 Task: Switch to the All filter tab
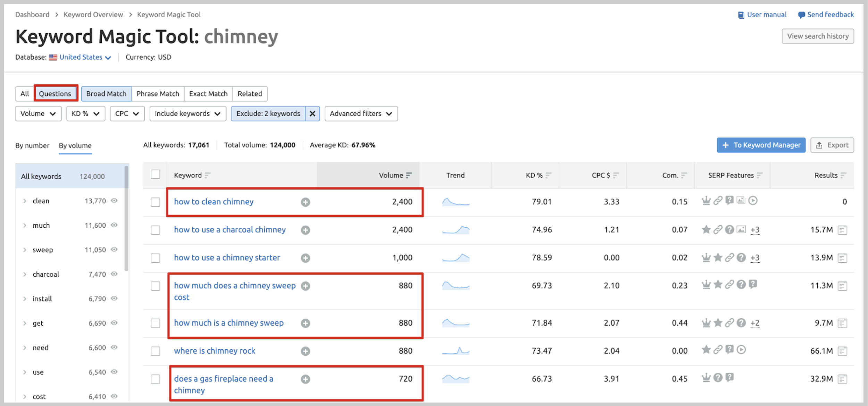pyautogui.click(x=25, y=94)
